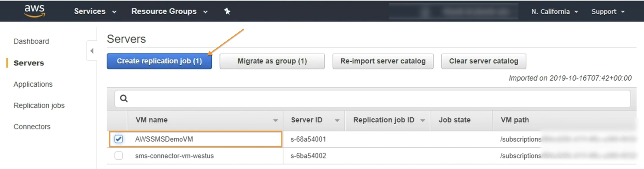Open Replication jobs in the sidebar
The width and height of the screenshot is (644, 169).
[x=39, y=105]
